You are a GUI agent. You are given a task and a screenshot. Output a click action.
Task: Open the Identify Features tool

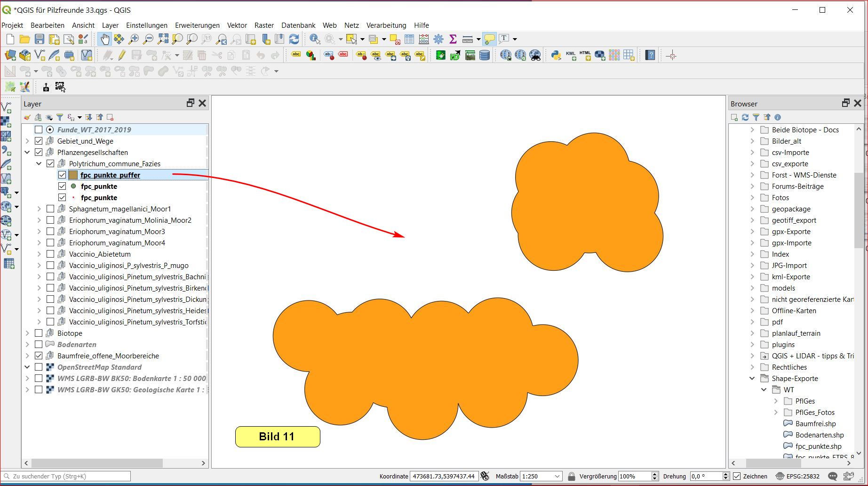[315, 39]
